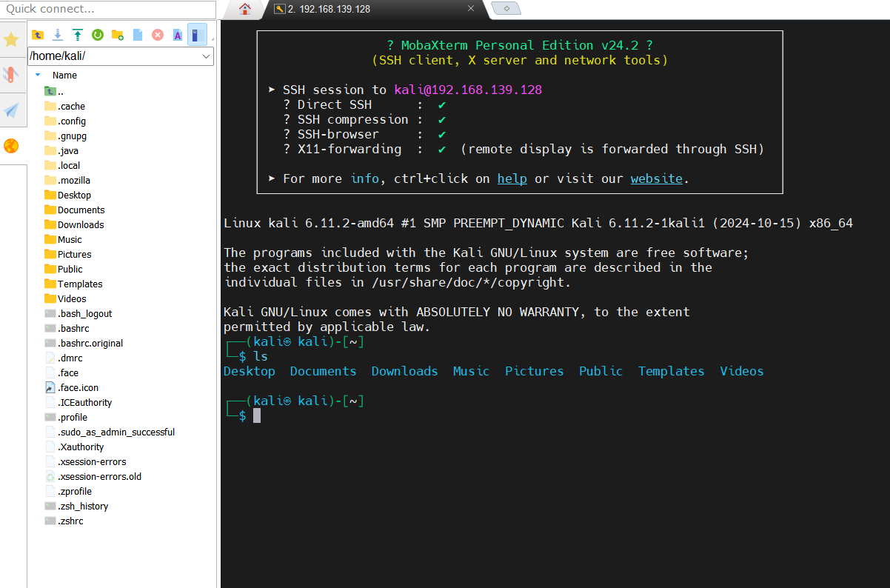Refresh the remote folder with the green circular icon
The width and height of the screenshot is (890, 588).
click(x=98, y=35)
